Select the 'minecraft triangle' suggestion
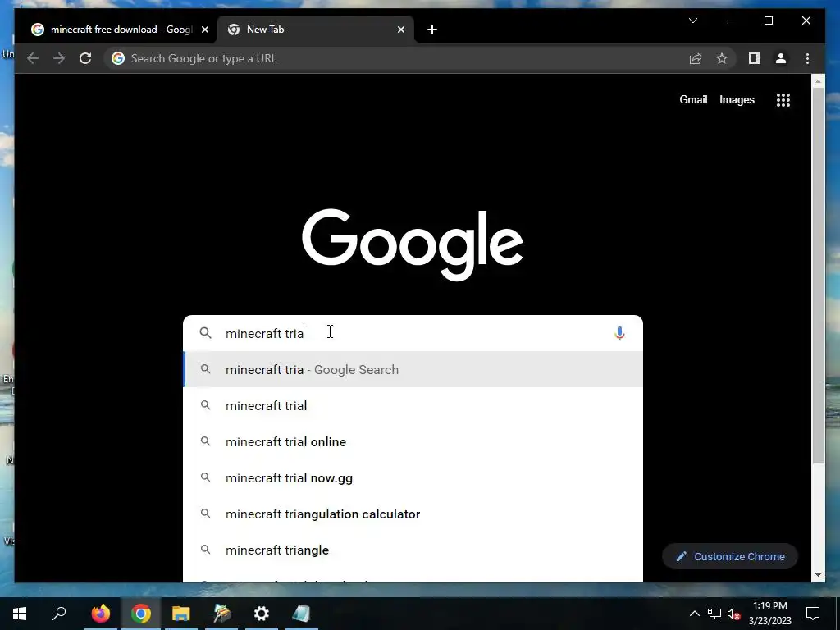 coord(413,550)
